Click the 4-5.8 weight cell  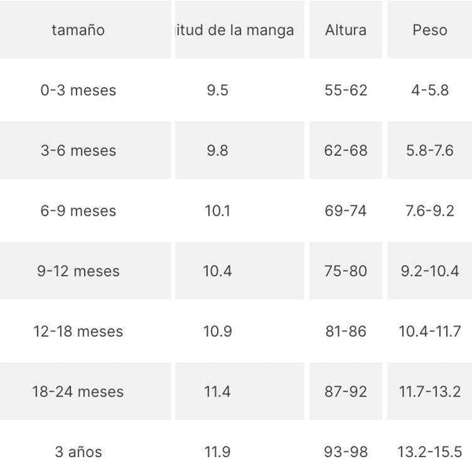(430, 90)
